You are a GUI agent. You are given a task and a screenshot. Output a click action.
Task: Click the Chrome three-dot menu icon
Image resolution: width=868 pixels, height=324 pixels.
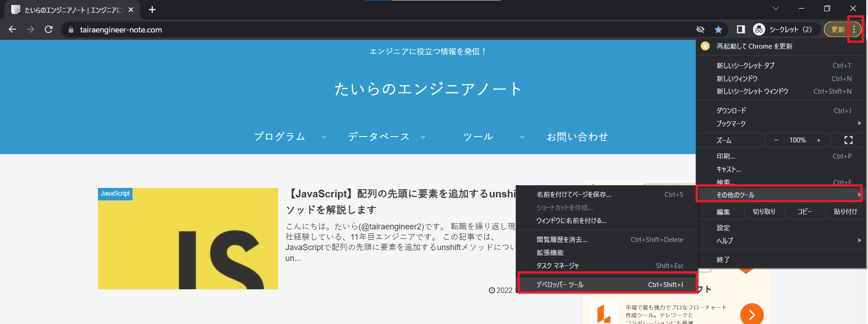854,30
